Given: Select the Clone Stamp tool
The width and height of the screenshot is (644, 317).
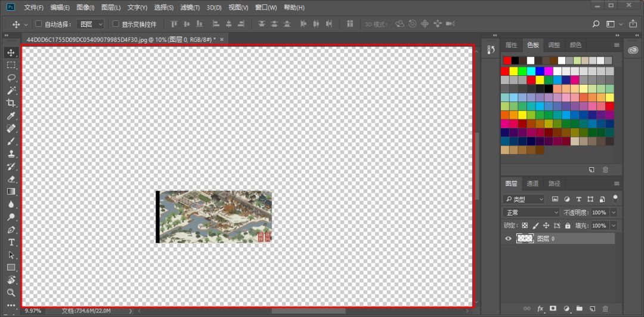Looking at the screenshot, I should point(11,154).
